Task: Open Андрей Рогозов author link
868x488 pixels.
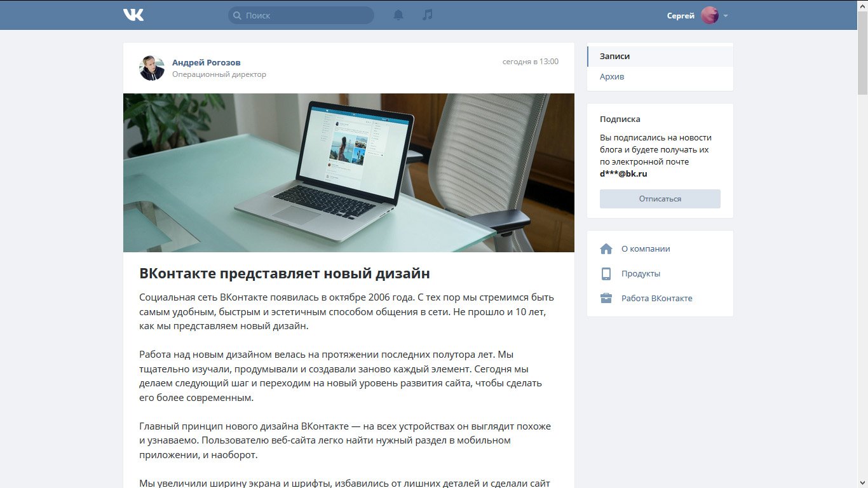Action: (207, 62)
